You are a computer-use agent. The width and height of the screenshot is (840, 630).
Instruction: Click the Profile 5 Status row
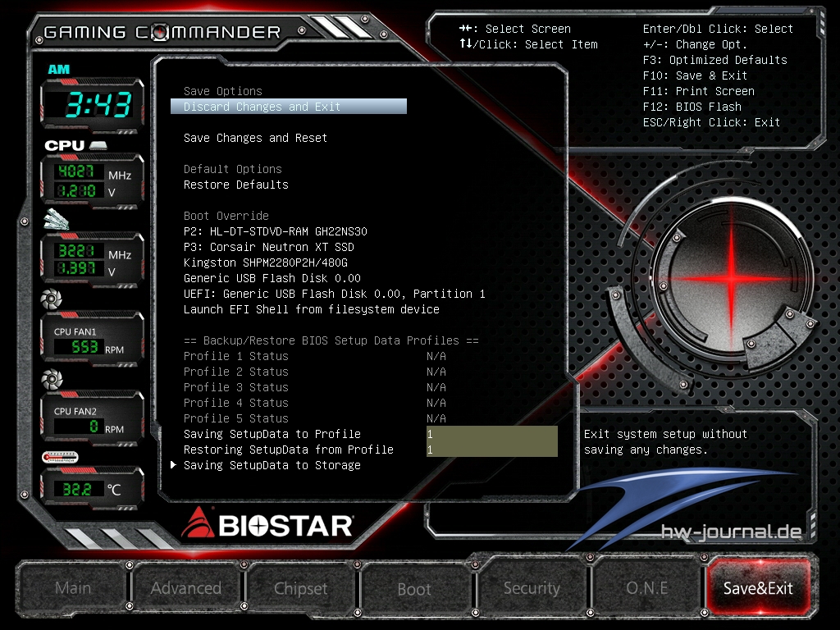click(x=315, y=418)
